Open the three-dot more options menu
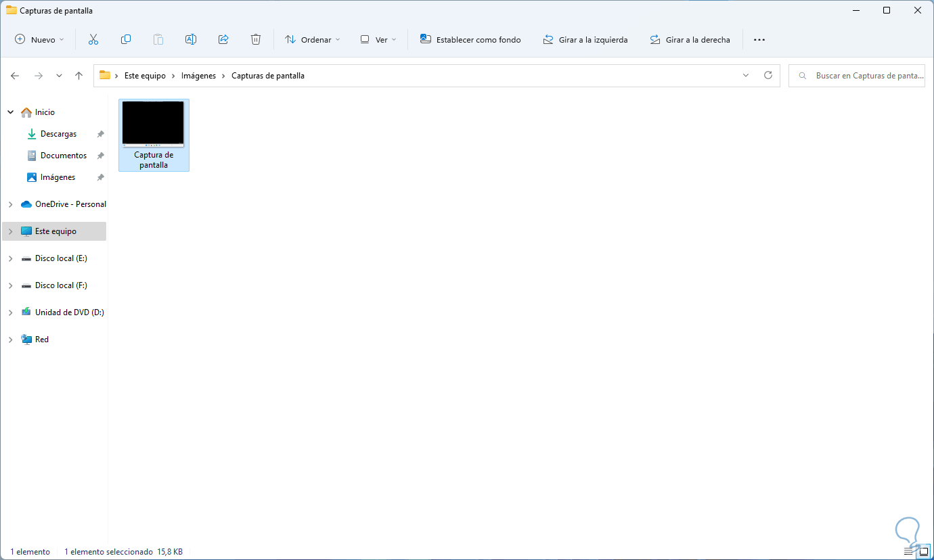The height and width of the screenshot is (560, 934). click(x=759, y=40)
